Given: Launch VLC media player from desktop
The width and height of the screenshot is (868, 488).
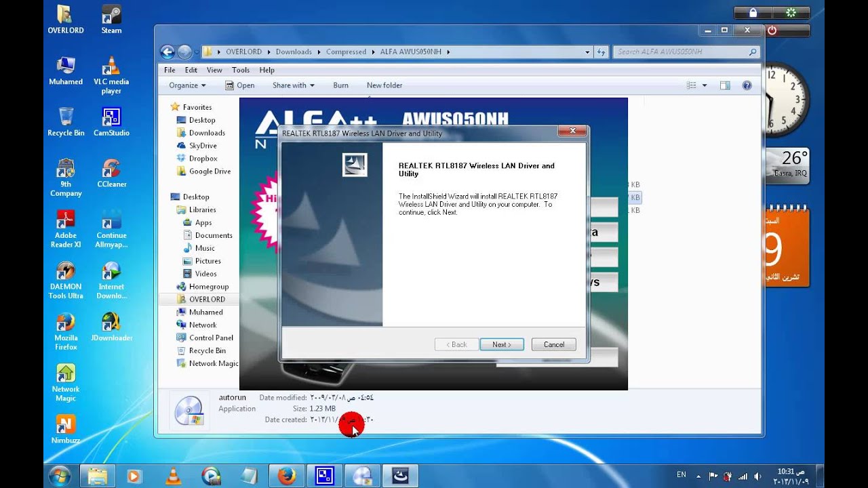Looking at the screenshot, I should (111, 75).
